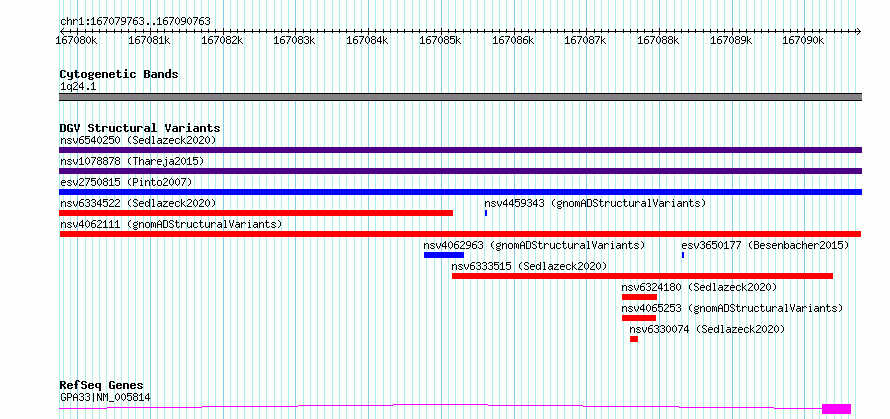Click the small nsv6330074 red bar
Screen dimensions: 890x419
point(634,339)
